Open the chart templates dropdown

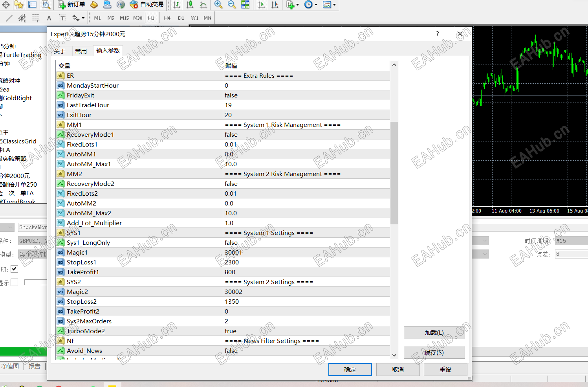[330, 5]
